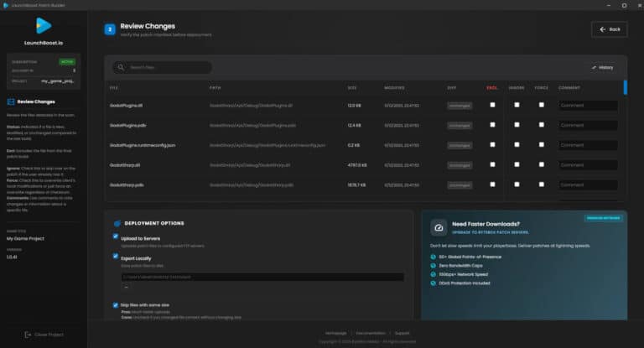Image resolution: width=644 pixels, height=348 pixels.
Task: Check Force for GodotPlugins.pdb
Action: click(x=542, y=125)
